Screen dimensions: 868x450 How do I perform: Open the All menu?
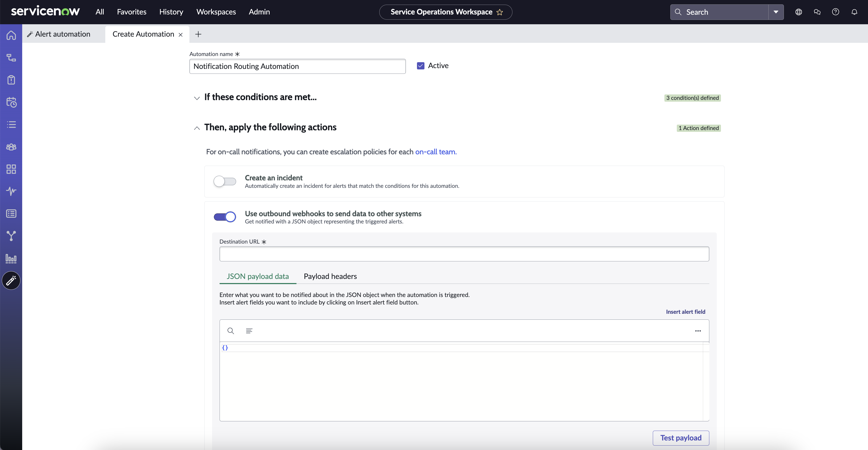point(100,12)
